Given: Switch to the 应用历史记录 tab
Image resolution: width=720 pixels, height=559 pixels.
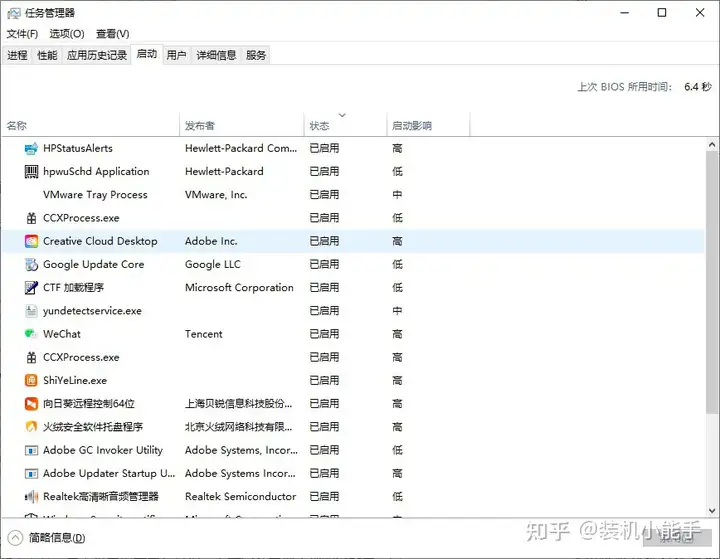Looking at the screenshot, I should (x=96, y=56).
